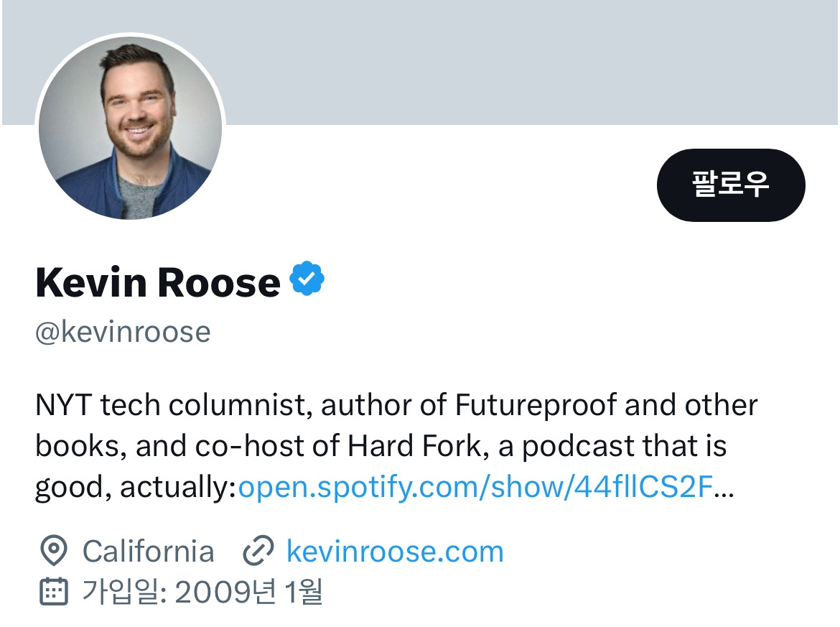This screenshot has width=840, height=627.
Task: Click the California location text
Action: coord(149,551)
